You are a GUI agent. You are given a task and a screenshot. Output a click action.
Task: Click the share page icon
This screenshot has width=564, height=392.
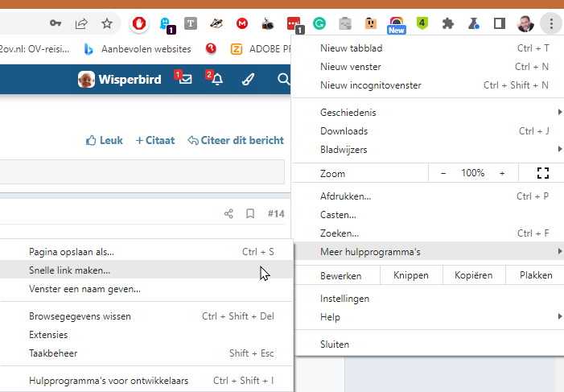click(x=81, y=23)
